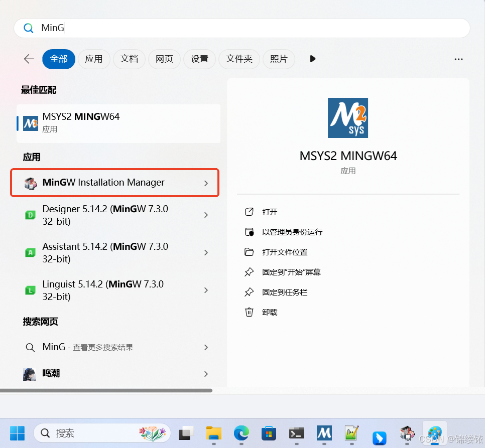
Task: Open the Notepad++ style icon on taskbar
Action: [351, 433]
